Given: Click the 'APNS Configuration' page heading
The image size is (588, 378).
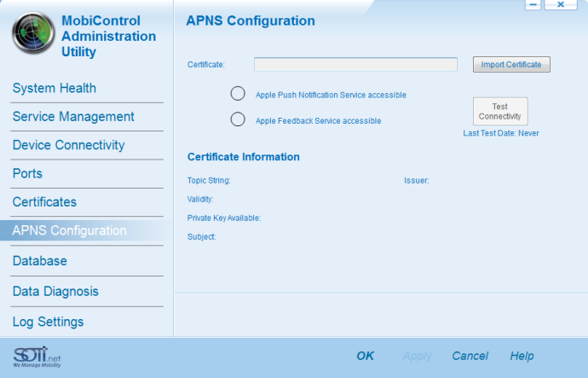Looking at the screenshot, I should click(x=251, y=20).
